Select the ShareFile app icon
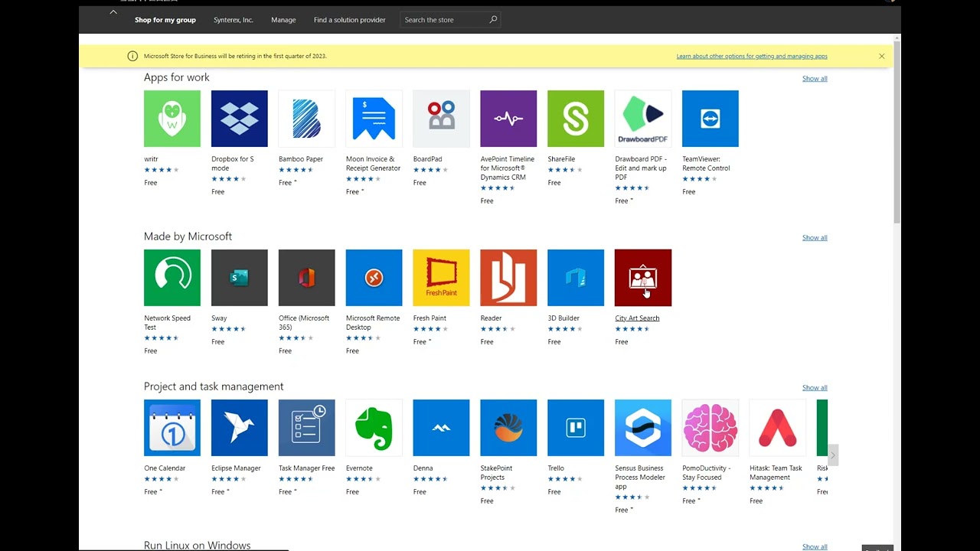This screenshot has height=551, width=980. tap(576, 119)
